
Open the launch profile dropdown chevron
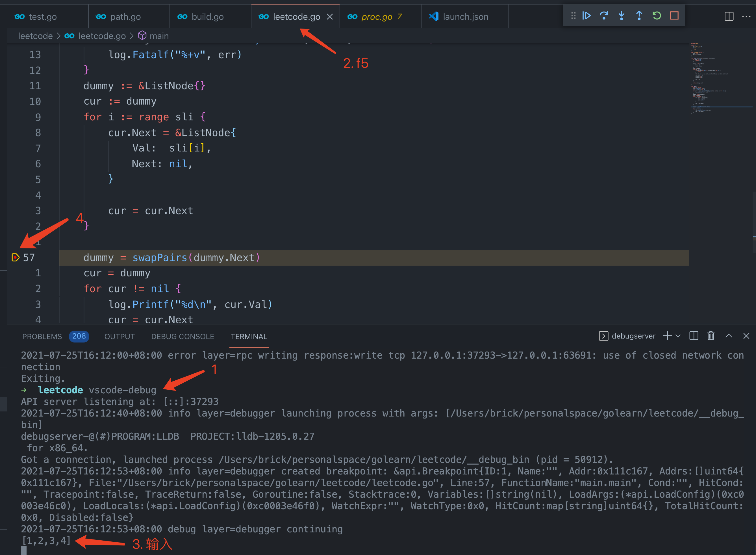click(x=678, y=336)
